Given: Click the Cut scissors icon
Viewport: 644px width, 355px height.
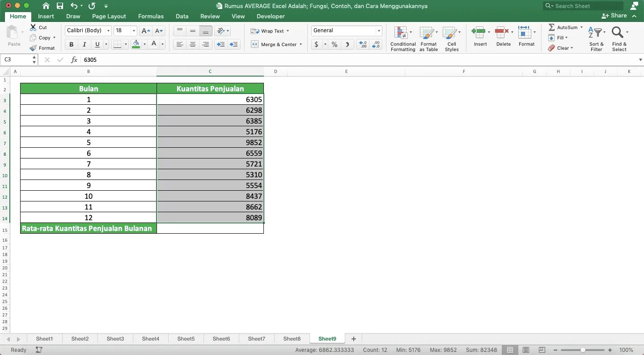Looking at the screenshot, I should pyautogui.click(x=33, y=27).
